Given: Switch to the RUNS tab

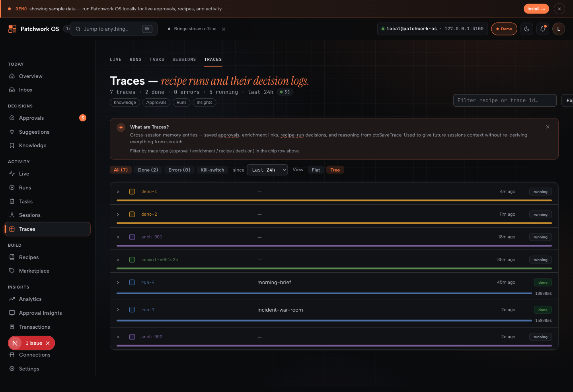Looking at the screenshot, I should click(136, 60).
